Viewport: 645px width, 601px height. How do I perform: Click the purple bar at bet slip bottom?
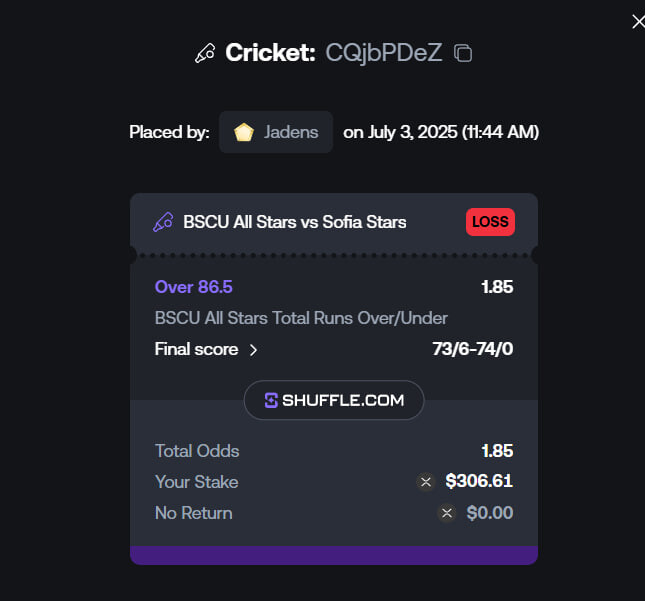334,555
